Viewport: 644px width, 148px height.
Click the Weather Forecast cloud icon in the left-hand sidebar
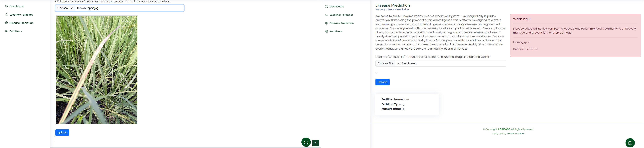(6, 15)
